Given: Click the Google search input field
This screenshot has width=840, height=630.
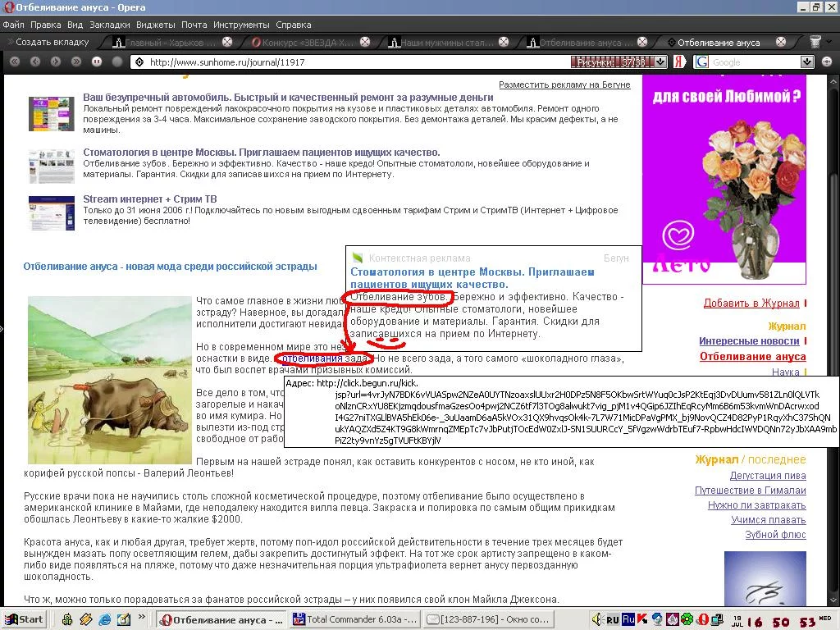Looking at the screenshot, I should (756, 62).
